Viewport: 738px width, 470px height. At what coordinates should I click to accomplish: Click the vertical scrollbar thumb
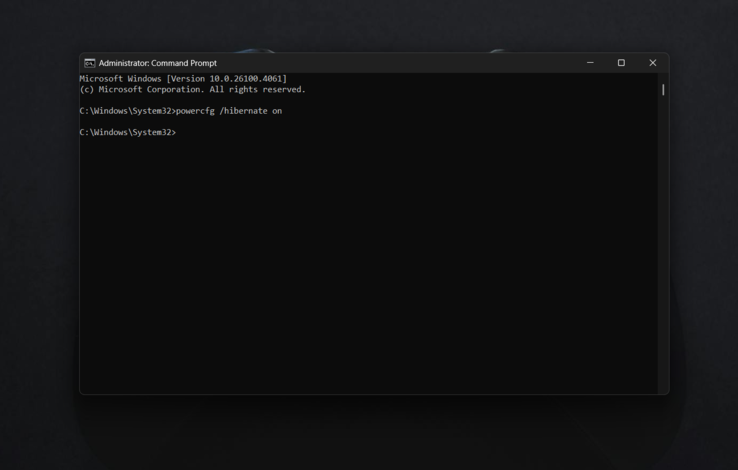[x=663, y=90]
